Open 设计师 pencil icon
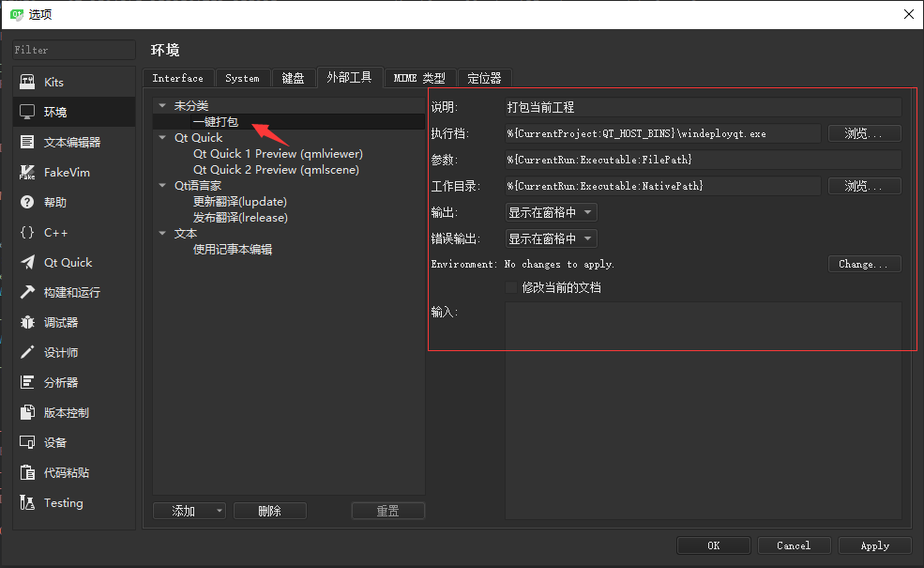This screenshot has height=568, width=924. pyautogui.click(x=27, y=353)
